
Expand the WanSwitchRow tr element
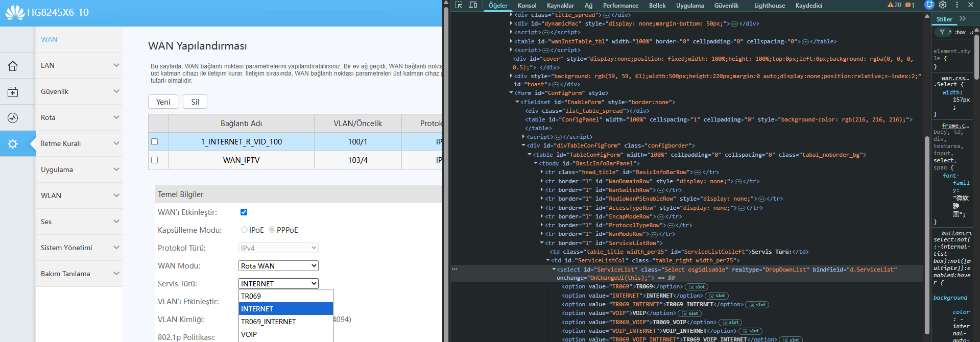pos(542,190)
